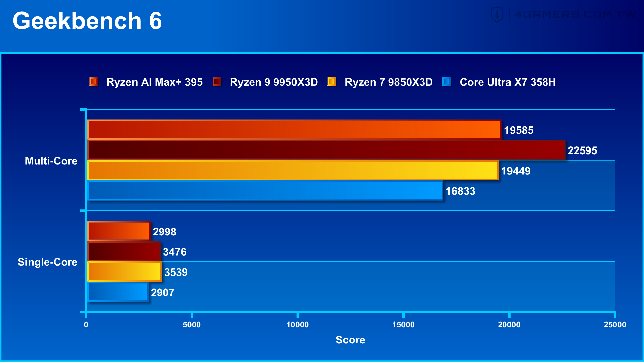
Task: Click the 4GAMERS shield logo watermark
Action: coord(497,15)
